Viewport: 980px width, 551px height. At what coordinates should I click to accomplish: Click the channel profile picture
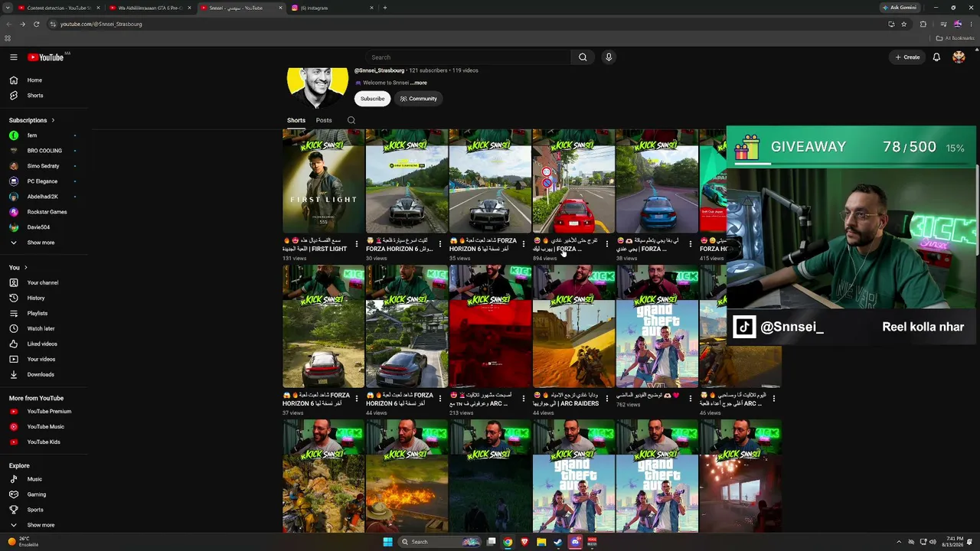click(x=318, y=87)
